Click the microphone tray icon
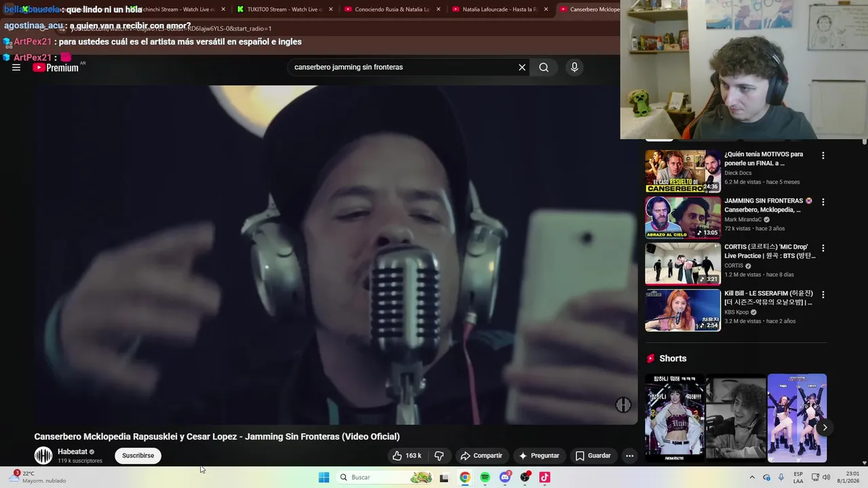868x488 pixels. (782, 477)
